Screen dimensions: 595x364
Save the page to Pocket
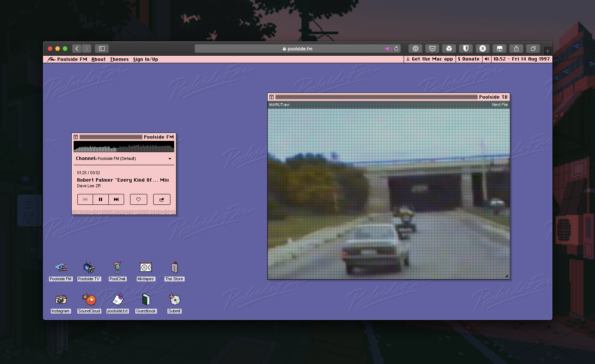(432, 49)
